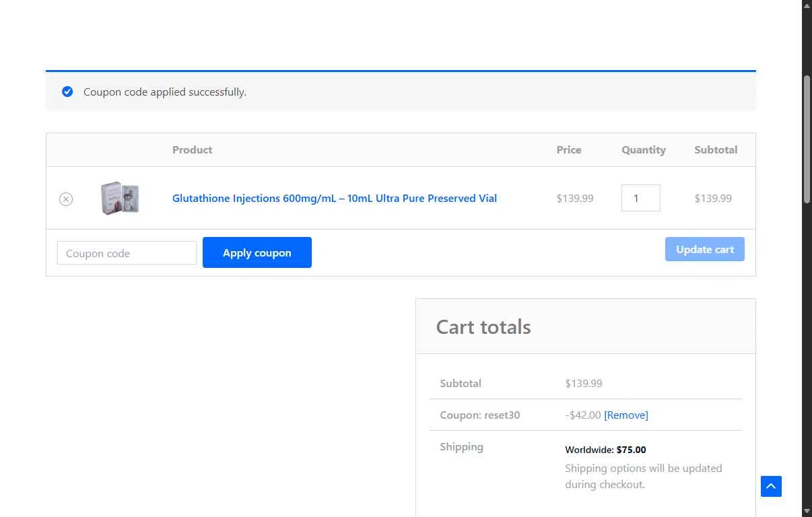The image size is (812, 517).
Task: Click the Apply coupon button
Action: tap(257, 252)
